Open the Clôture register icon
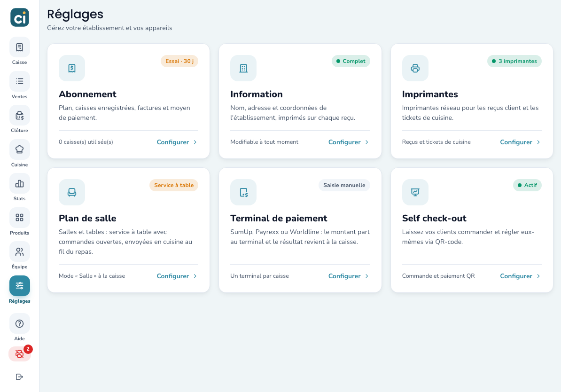The image size is (561, 392). tap(20, 115)
